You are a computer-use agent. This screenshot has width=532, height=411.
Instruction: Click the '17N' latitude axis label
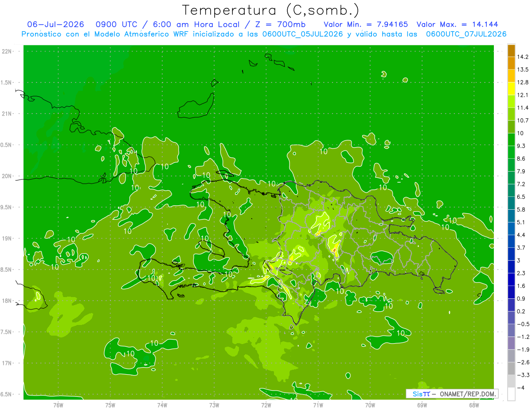(7, 363)
